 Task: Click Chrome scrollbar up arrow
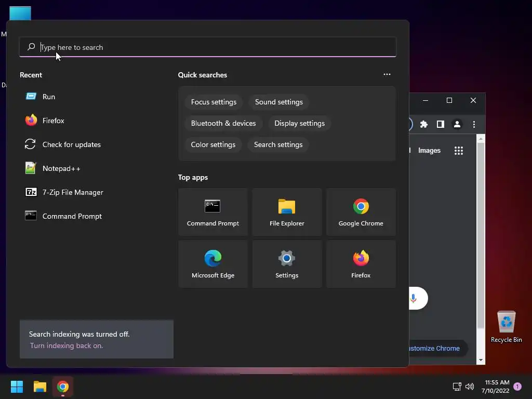pos(481,139)
